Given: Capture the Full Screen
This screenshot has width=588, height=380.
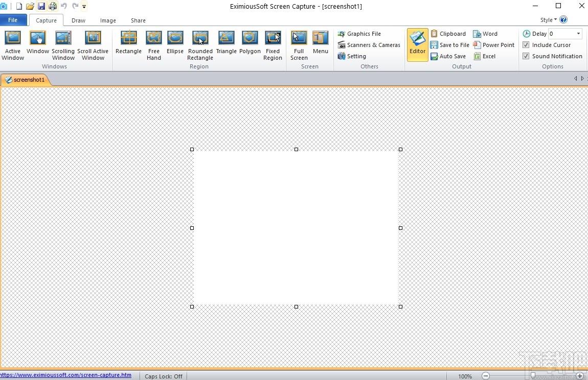Looking at the screenshot, I should [x=299, y=45].
